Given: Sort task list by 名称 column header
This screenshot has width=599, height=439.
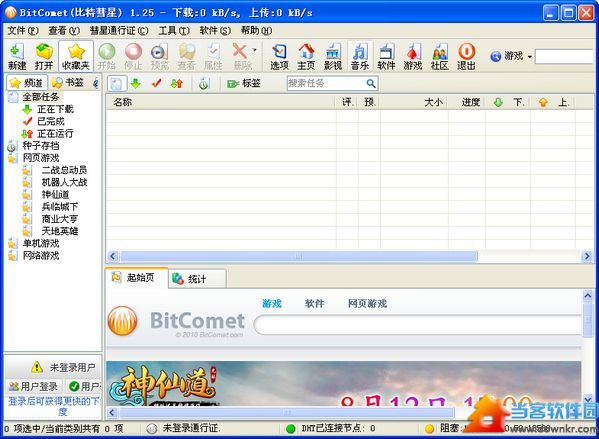Looking at the screenshot, I should (x=221, y=102).
